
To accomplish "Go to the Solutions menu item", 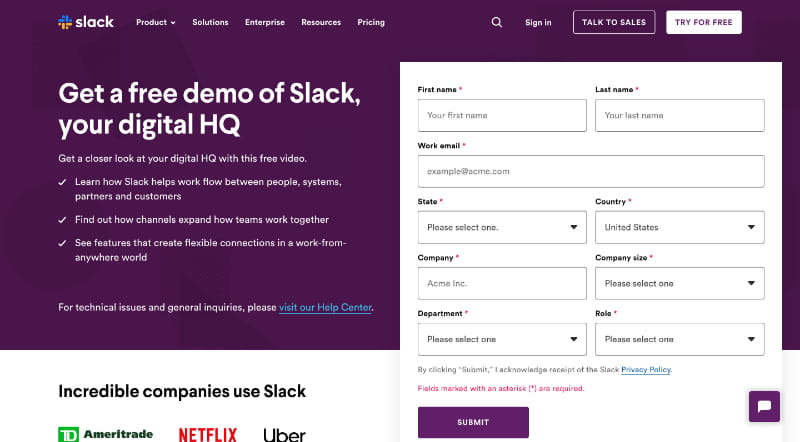I will (x=211, y=22).
